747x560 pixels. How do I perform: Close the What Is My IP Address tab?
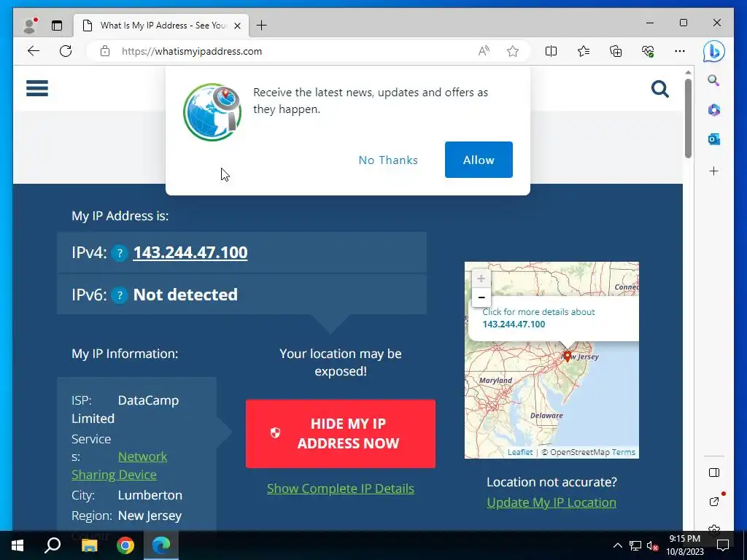tap(239, 26)
